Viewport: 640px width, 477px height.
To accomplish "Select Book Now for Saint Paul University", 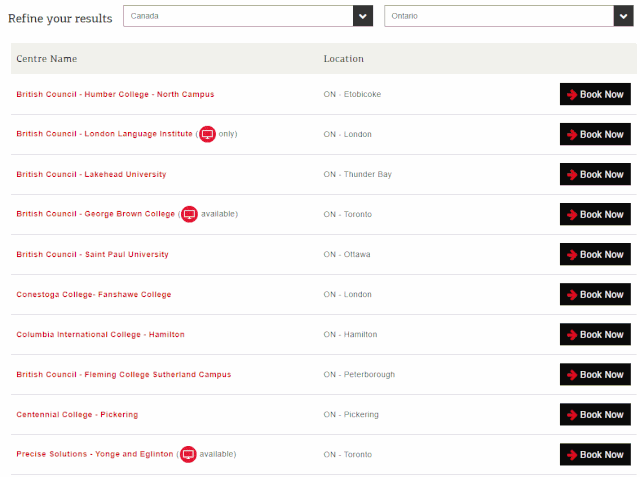I will (x=595, y=254).
